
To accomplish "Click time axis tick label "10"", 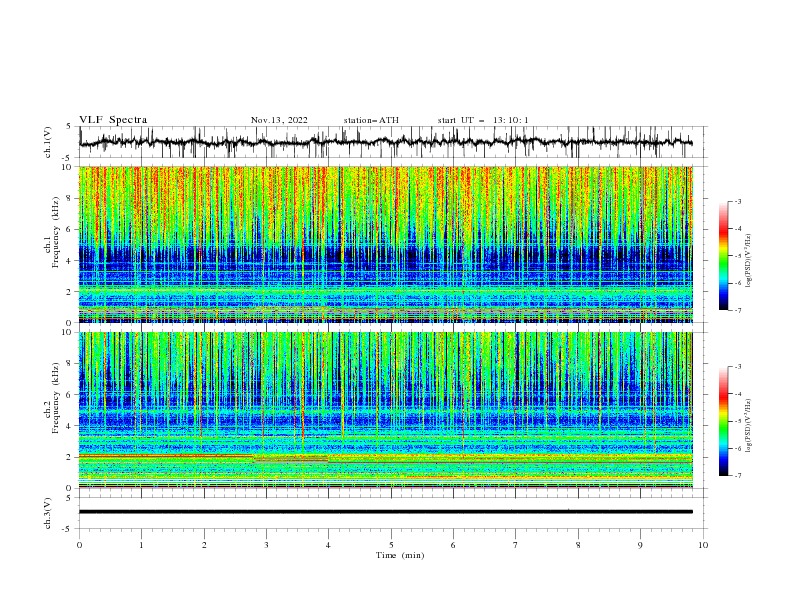I will pos(703,545).
